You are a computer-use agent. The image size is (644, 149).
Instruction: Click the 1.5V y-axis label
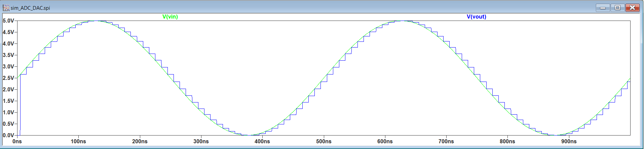(8, 101)
